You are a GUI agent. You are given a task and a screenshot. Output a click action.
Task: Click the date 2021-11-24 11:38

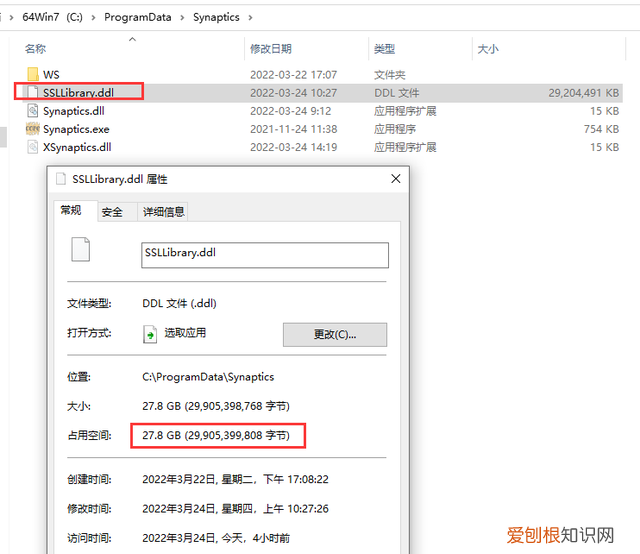pos(293,129)
